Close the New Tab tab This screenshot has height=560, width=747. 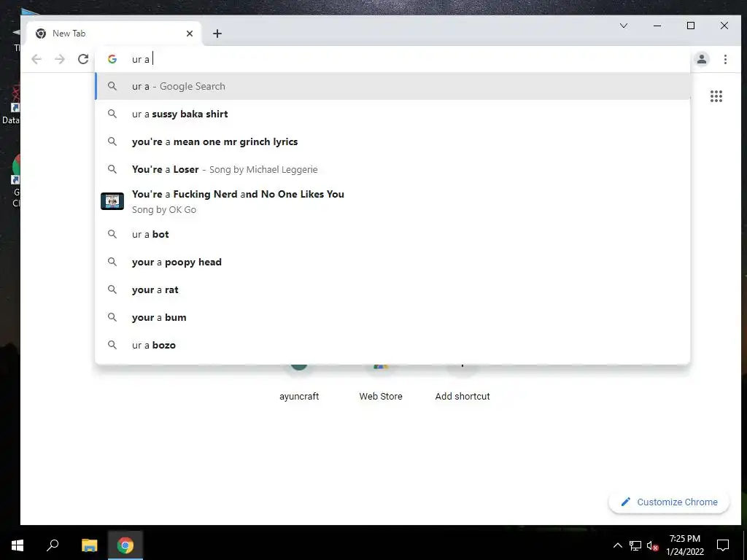(x=190, y=34)
